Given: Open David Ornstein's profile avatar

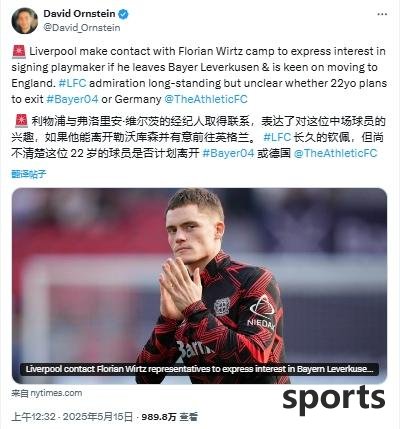Looking at the screenshot, I should [x=25, y=21].
